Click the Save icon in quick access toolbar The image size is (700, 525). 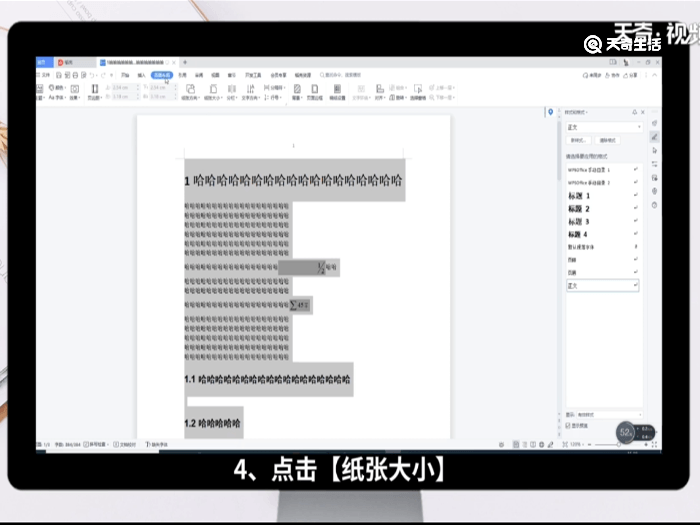coord(58,75)
